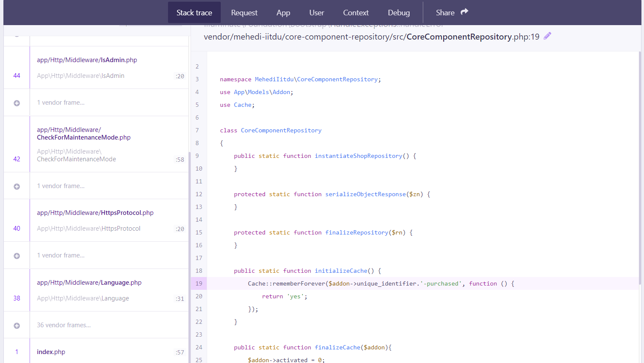Viewport: 644px width, 363px height.
Task: Click the pencil icon to edit file
Action: (x=547, y=36)
